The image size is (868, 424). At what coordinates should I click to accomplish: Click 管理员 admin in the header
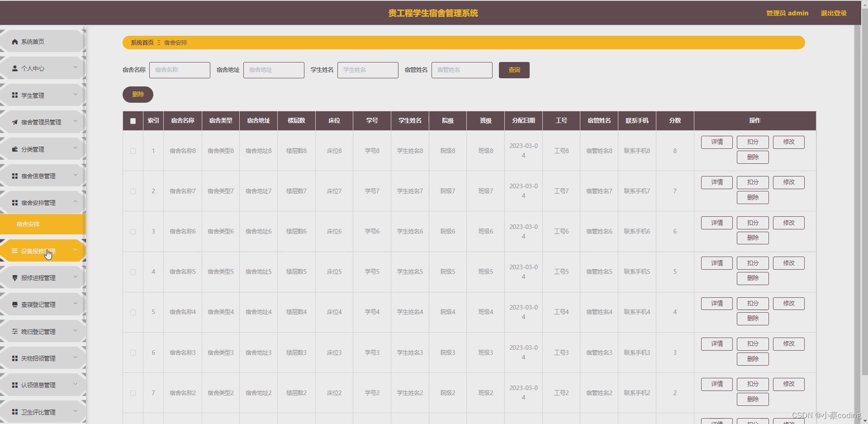click(787, 13)
